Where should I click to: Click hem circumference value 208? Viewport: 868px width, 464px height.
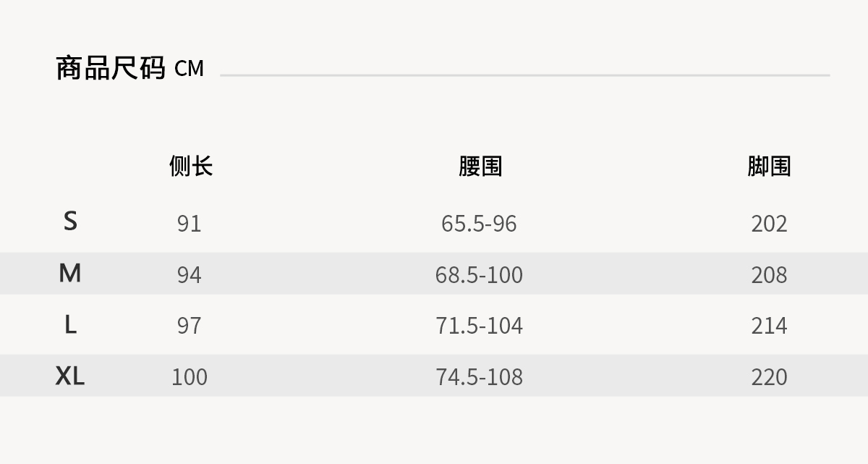pyautogui.click(x=769, y=275)
